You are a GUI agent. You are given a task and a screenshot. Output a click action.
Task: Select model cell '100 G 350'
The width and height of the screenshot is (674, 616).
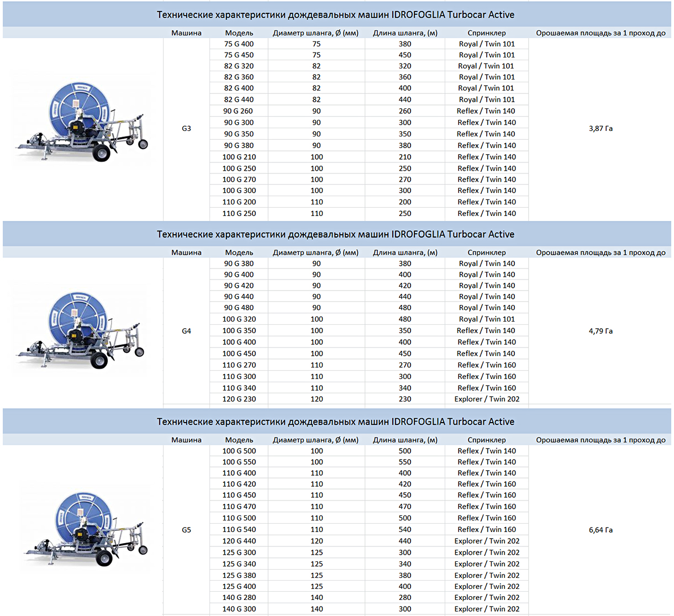[x=239, y=330]
